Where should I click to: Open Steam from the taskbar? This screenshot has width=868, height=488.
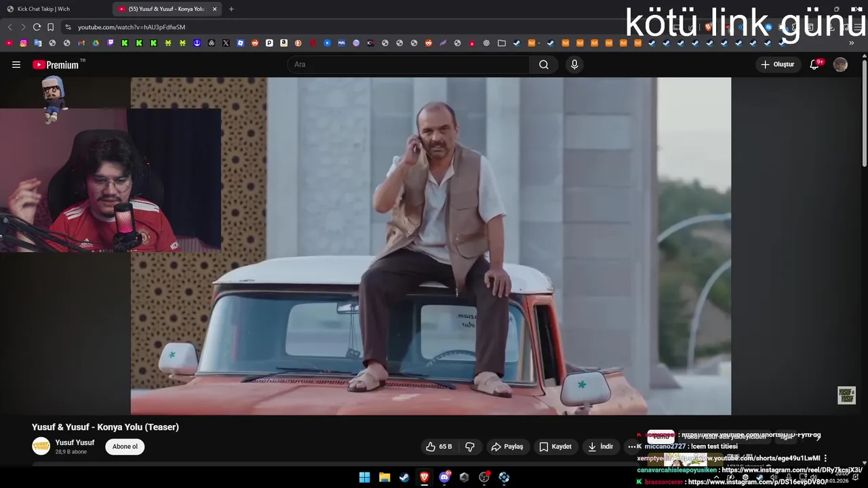tap(404, 477)
